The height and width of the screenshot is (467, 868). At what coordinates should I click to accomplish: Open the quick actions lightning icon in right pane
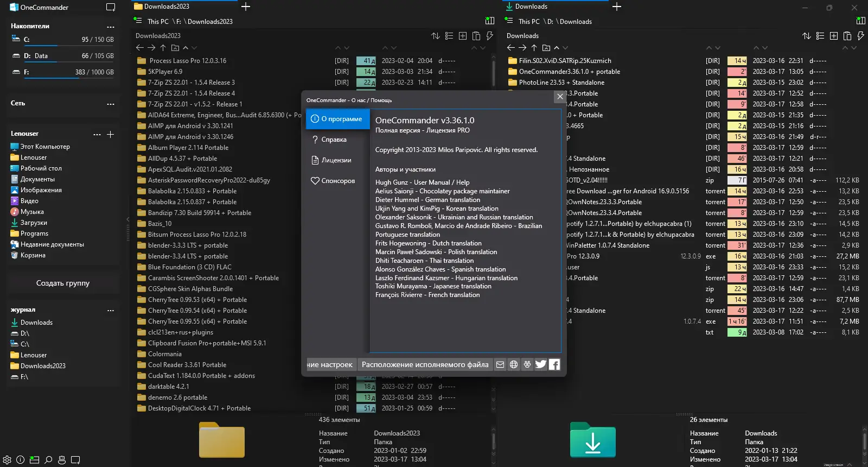coord(860,36)
